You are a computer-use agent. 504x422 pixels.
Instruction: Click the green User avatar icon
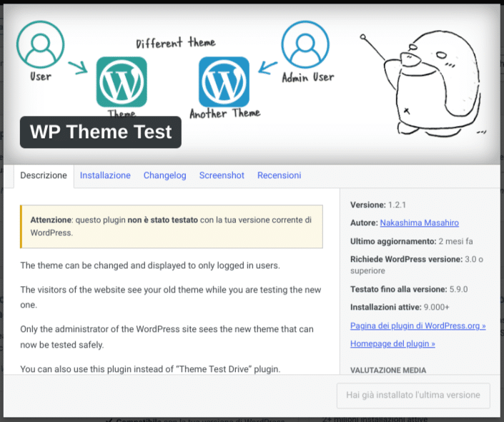point(40,45)
